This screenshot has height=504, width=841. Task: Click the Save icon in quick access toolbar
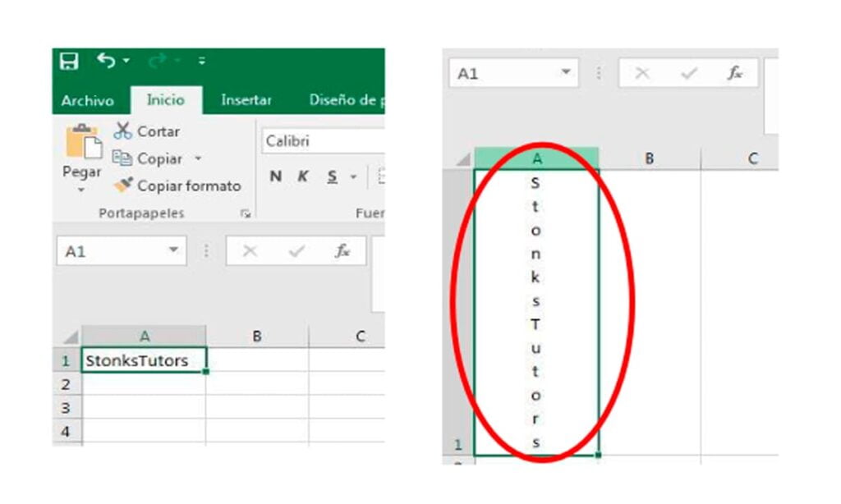[69, 61]
